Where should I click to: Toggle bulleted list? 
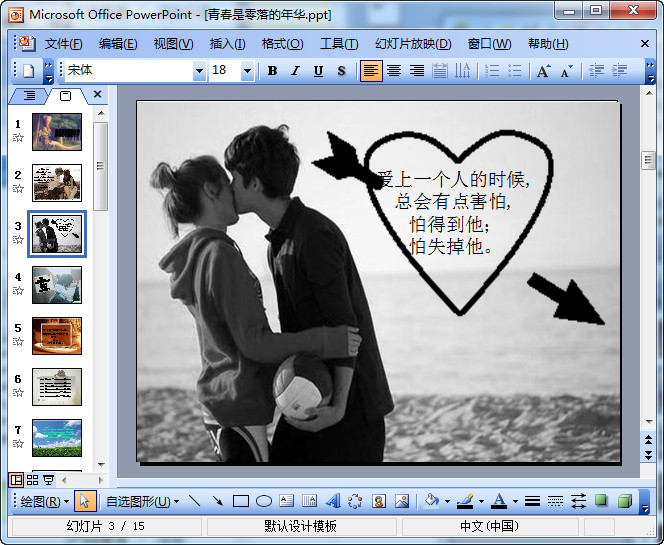[x=515, y=71]
